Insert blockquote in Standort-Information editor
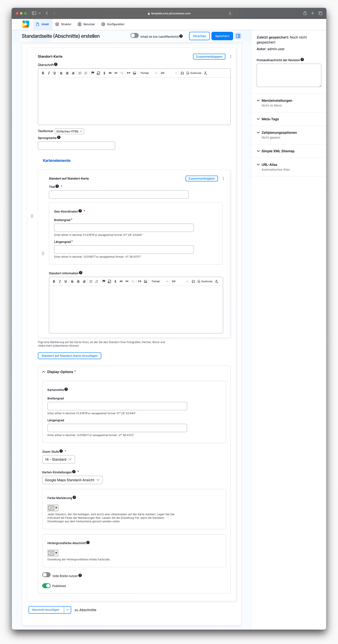The image size is (338, 644). coord(140,281)
